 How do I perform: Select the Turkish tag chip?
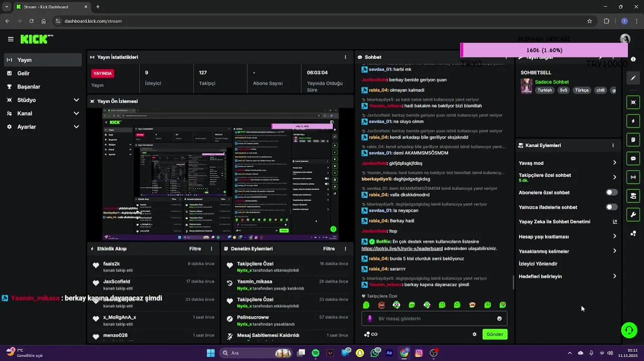(x=545, y=90)
